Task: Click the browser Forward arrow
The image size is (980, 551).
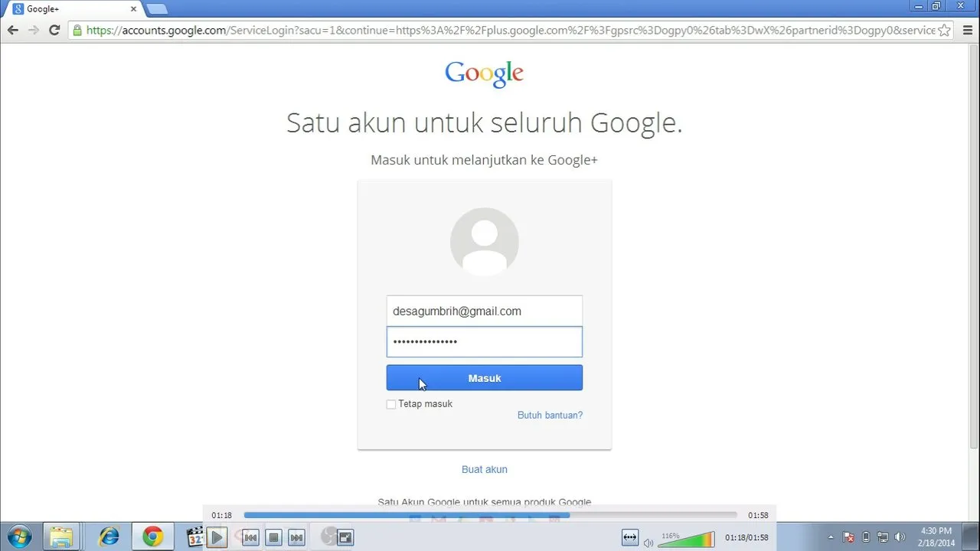Action: (34, 31)
